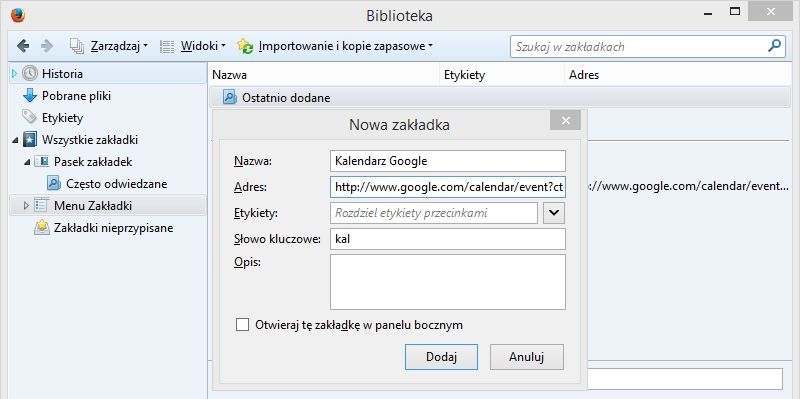Click the Często odwiedzane icon

click(54, 184)
